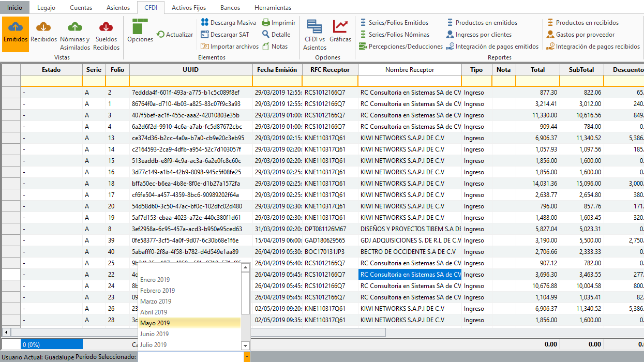Open the Bancos tab
The width and height of the screenshot is (644, 362).
[x=230, y=8]
